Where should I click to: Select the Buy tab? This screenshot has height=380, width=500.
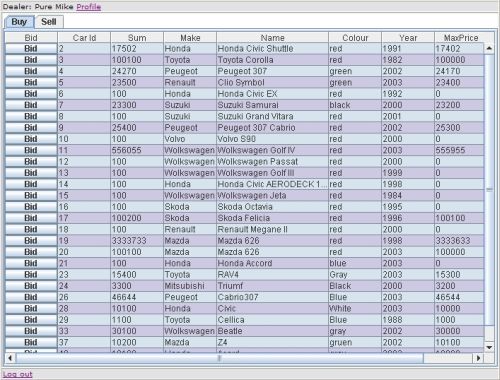click(19, 22)
